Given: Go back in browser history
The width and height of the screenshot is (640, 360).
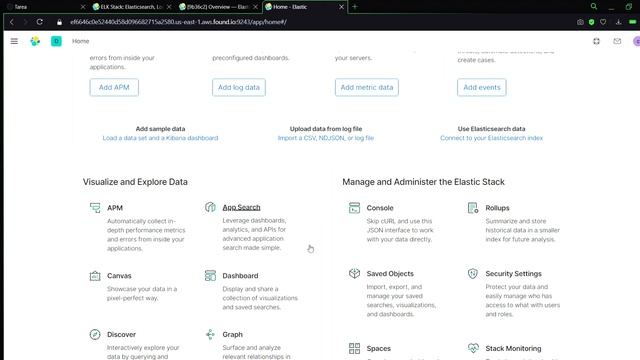Looking at the screenshot, I should 12,22.
